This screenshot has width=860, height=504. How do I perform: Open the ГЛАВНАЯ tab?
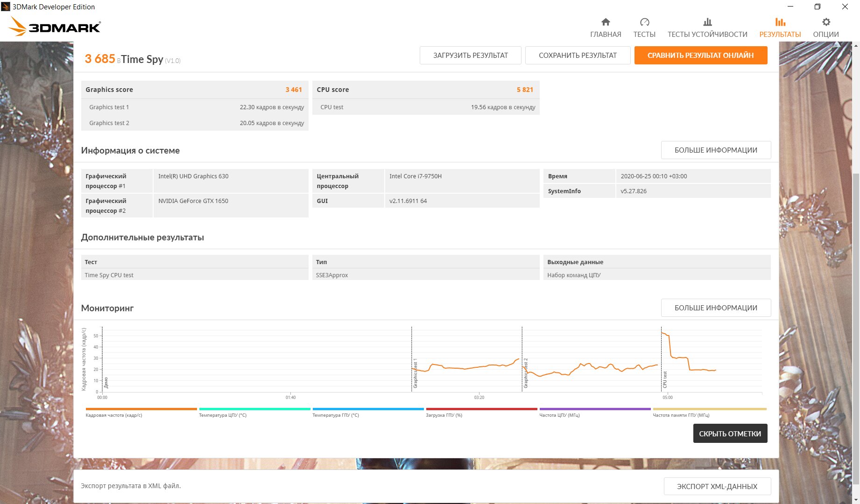pyautogui.click(x=606, y=34)
